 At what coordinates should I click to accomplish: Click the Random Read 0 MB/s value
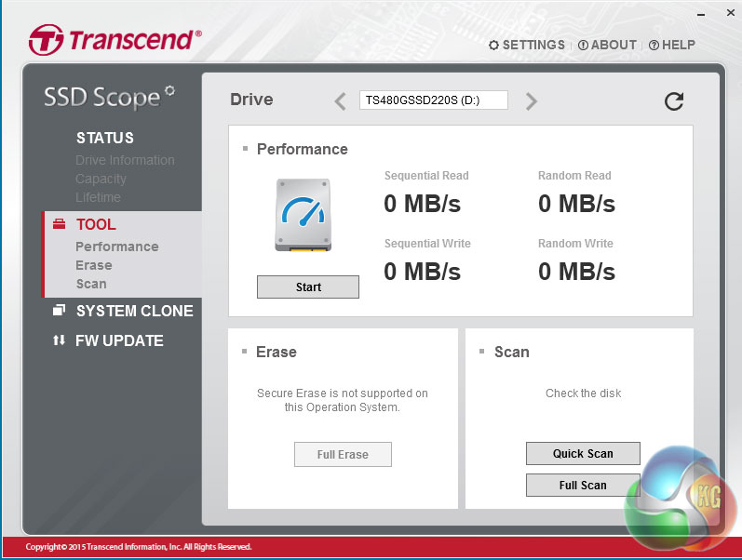pos(576,204)
